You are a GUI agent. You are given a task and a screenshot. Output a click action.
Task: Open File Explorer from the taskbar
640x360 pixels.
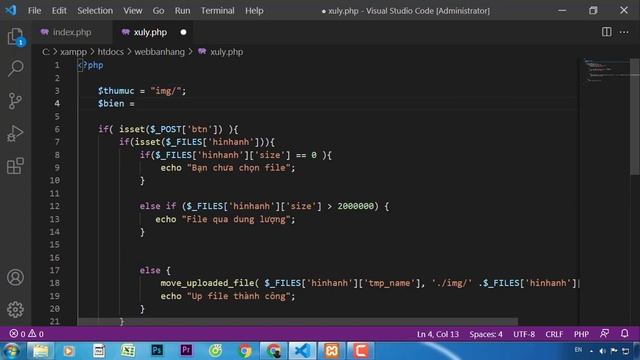[x=40, y=351]
